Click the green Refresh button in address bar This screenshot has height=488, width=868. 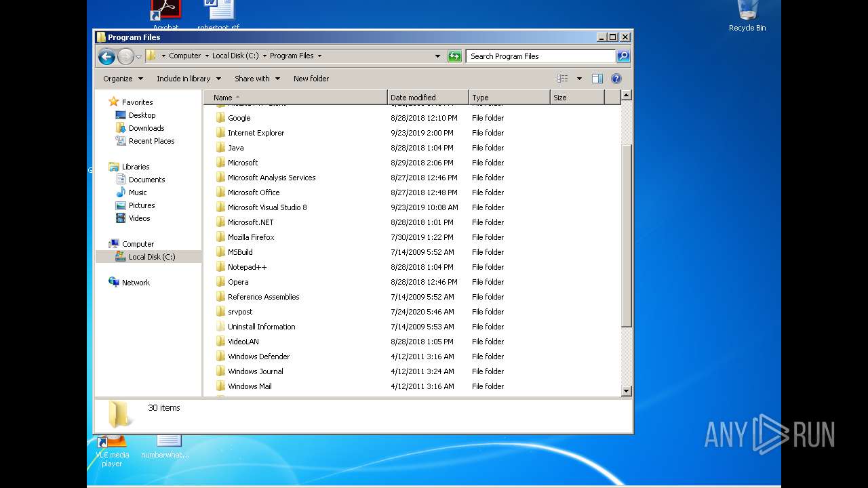pyautogui.click(x=454, y=56)
